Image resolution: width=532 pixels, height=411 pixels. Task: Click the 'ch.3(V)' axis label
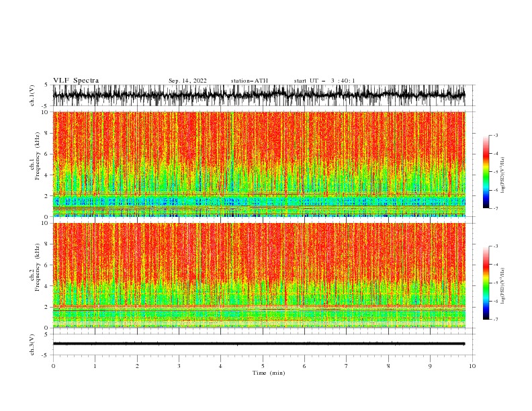tap(32, 345)
